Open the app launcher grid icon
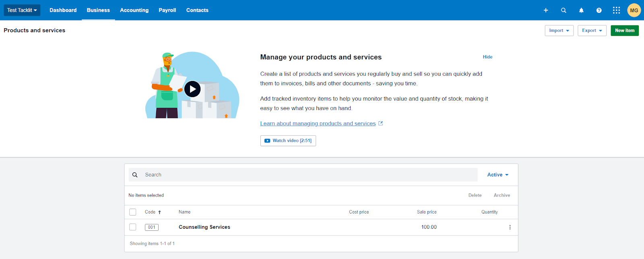 pyautogui.click(x=616, y=10)
